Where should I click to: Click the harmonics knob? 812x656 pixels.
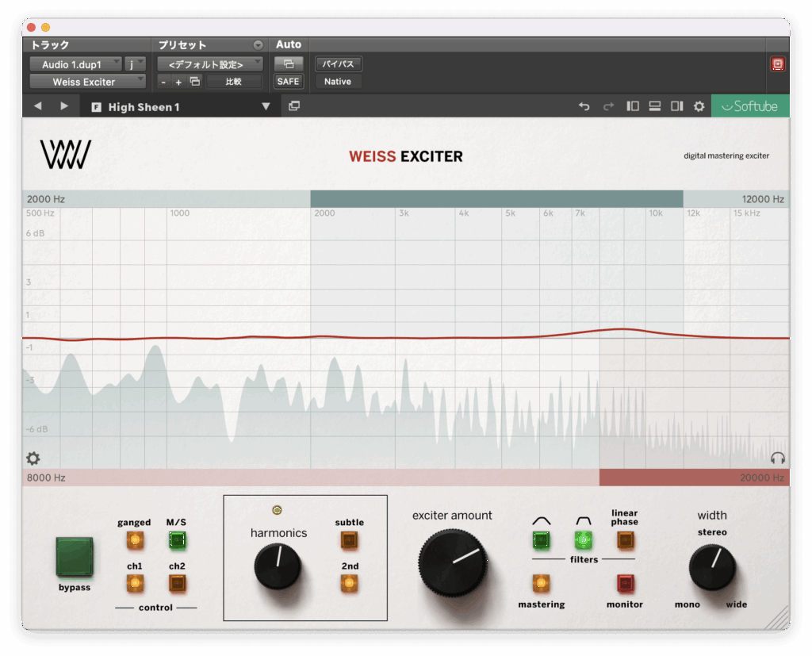pyautogui.click(x=278, y=566)
